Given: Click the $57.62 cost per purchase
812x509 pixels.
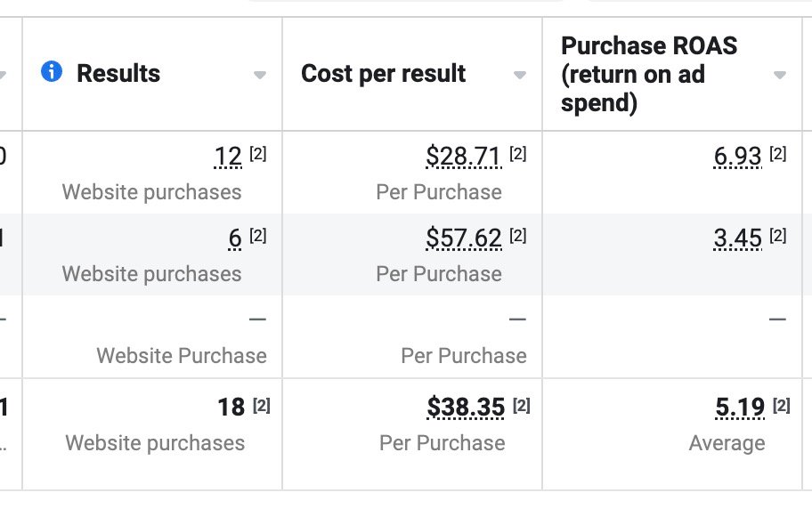Looking at the screenshot, I should (x=463, y=238).
